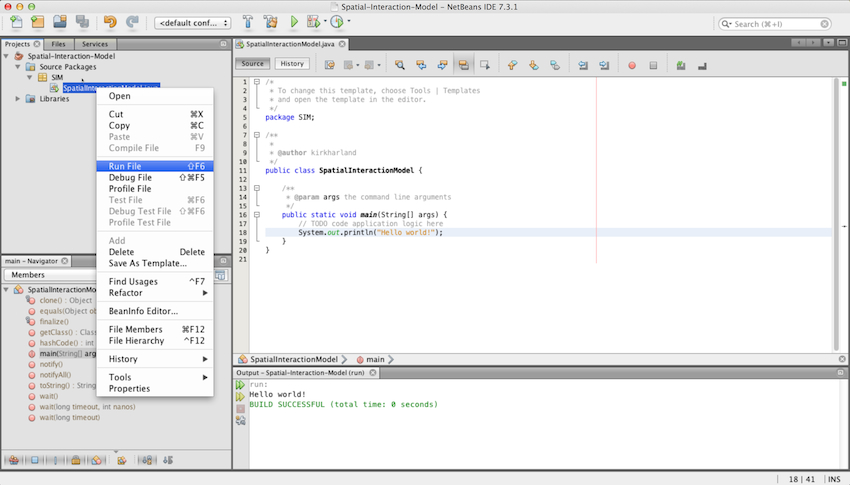This screenshot has width=850, height=485.
Task: Click the Shift Line Left icon
Action: [x=583, y=66]
